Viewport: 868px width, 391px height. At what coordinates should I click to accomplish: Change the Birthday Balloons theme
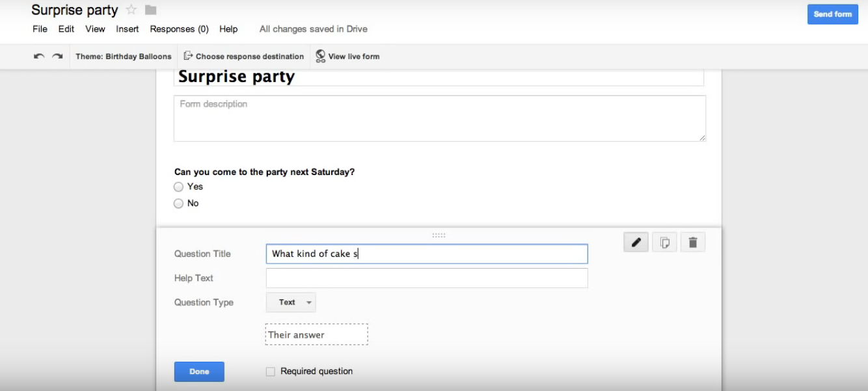[123, 56]
